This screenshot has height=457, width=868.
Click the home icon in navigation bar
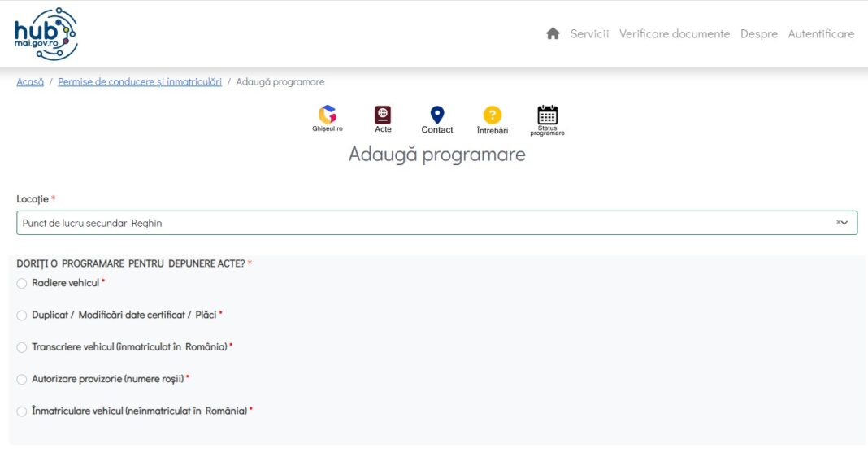pos(553,33)
